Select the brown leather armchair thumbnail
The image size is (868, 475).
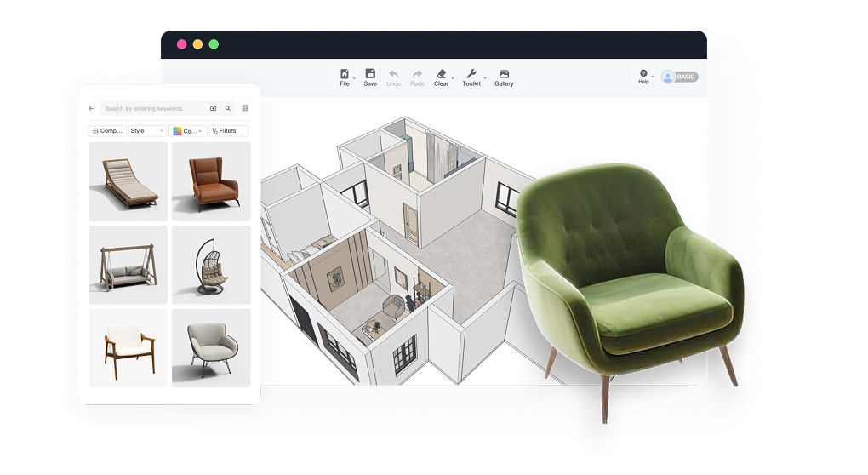[211, 181]
